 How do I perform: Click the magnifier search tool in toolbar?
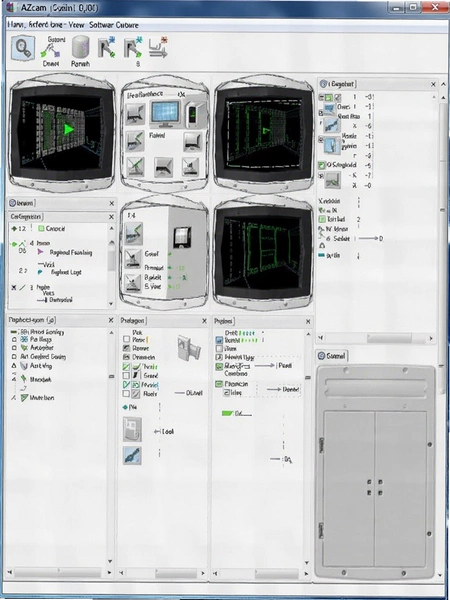[23, 48]
